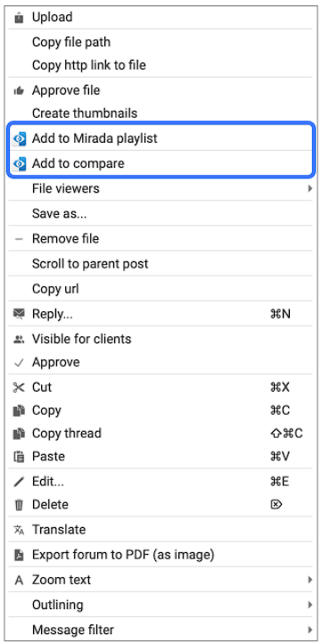Toggle the Approve checkmark item
Viewport: 322px width, 644px height.
click(x=161, y=362)
